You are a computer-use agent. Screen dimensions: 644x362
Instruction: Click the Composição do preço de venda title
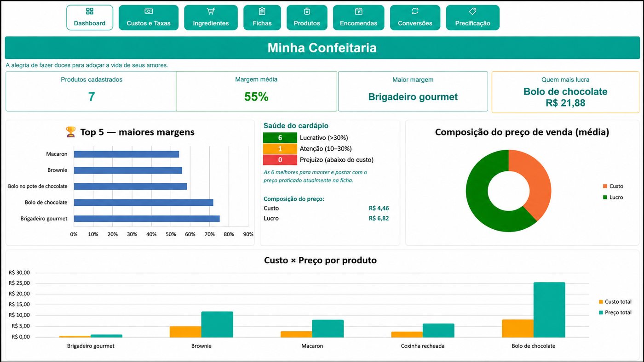pyautogui.click(x=522, y=132)
